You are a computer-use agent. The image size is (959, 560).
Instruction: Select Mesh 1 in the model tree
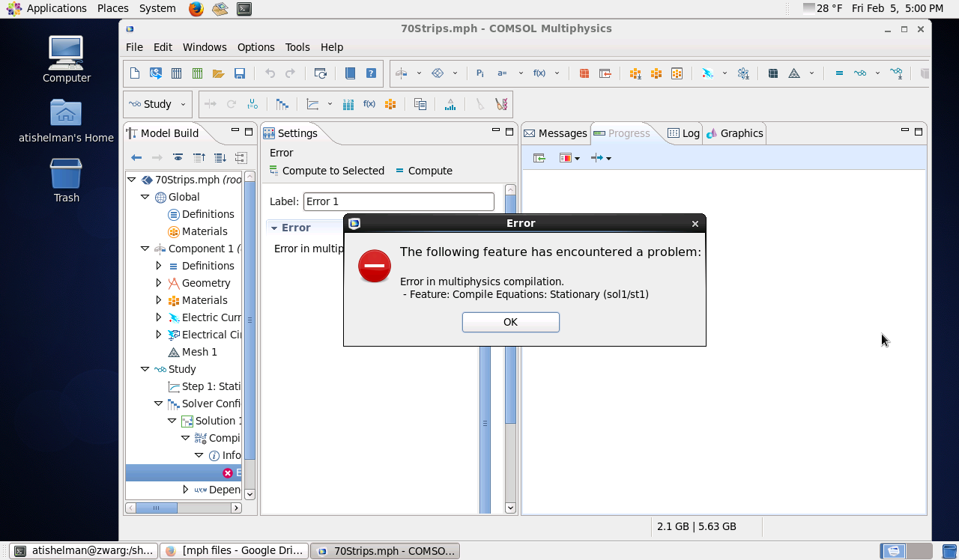pos(193,352)
